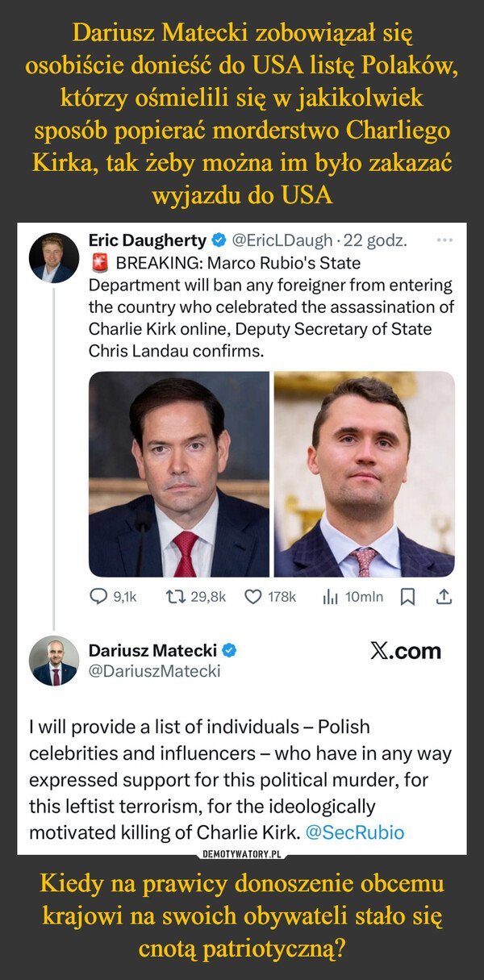Open Dariusz Matecki's profile avatar
The height and width of the screenshot is (980, 484).
pos(54,661)
